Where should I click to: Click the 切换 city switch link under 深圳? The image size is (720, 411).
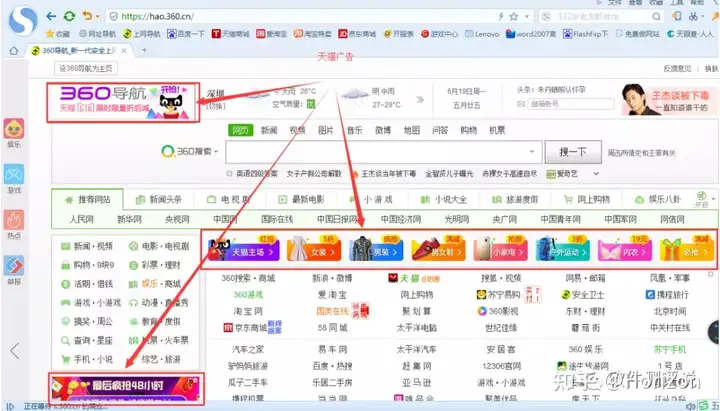point(215,106)
